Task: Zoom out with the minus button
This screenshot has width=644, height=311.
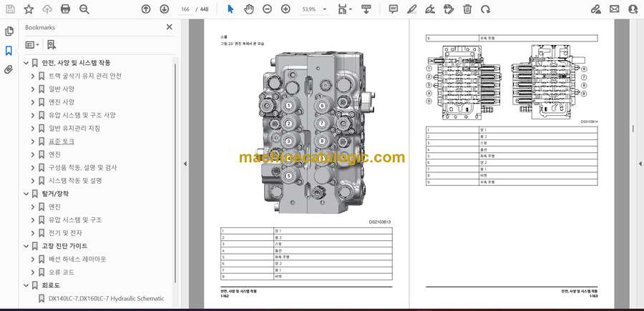Action: coord(268,9)
